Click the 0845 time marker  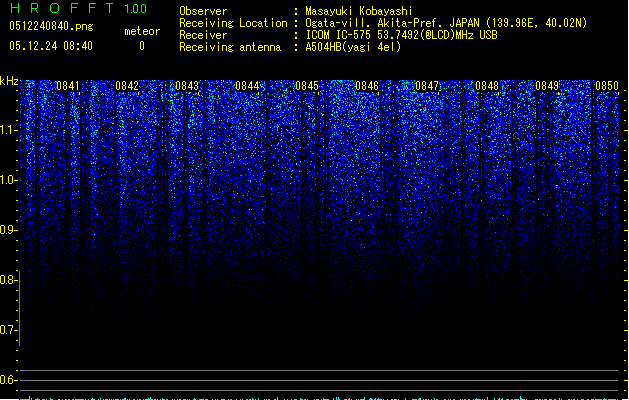[x=307, y=86]
